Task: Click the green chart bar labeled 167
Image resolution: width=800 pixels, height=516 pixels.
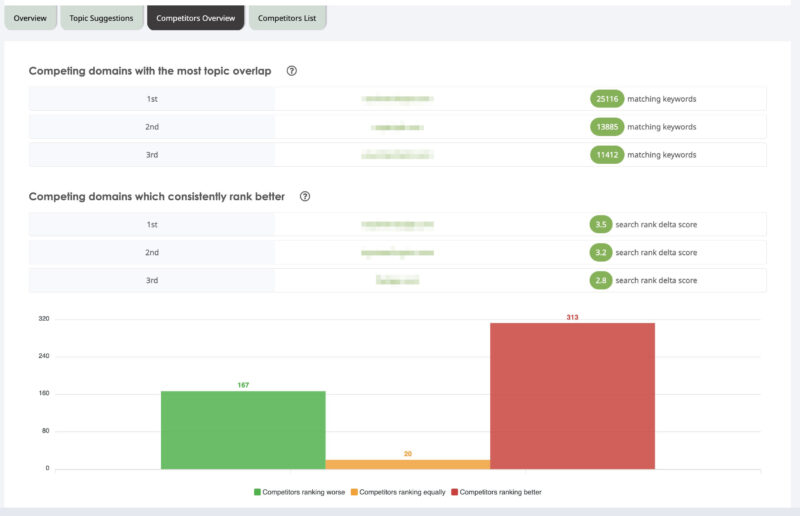Action: tap(243, 430)
